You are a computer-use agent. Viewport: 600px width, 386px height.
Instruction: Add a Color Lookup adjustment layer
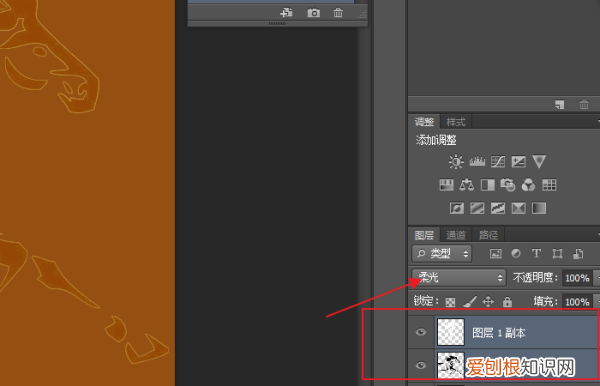click(x=549, y=185)
